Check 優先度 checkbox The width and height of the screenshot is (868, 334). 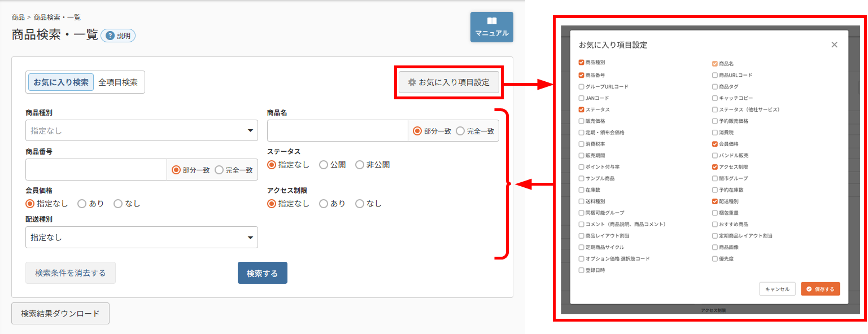click(715, 258)
